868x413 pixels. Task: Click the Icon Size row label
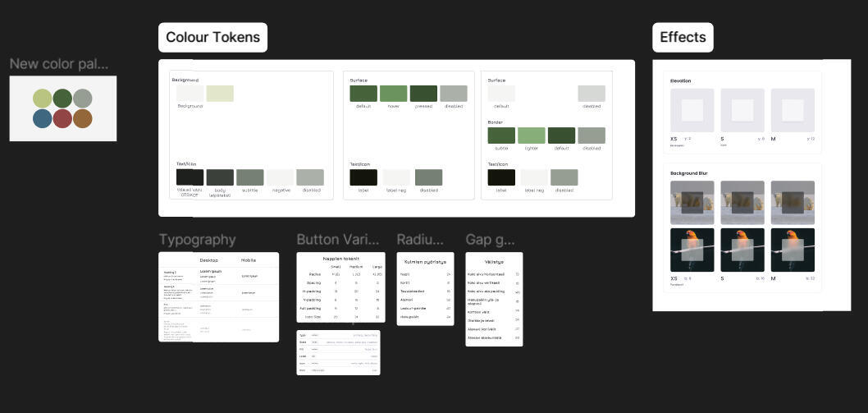313,317
